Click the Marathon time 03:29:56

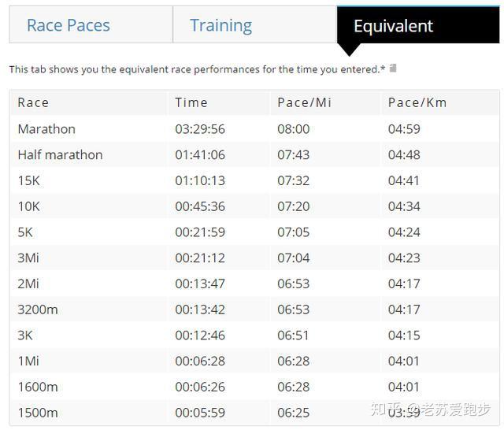200,128
